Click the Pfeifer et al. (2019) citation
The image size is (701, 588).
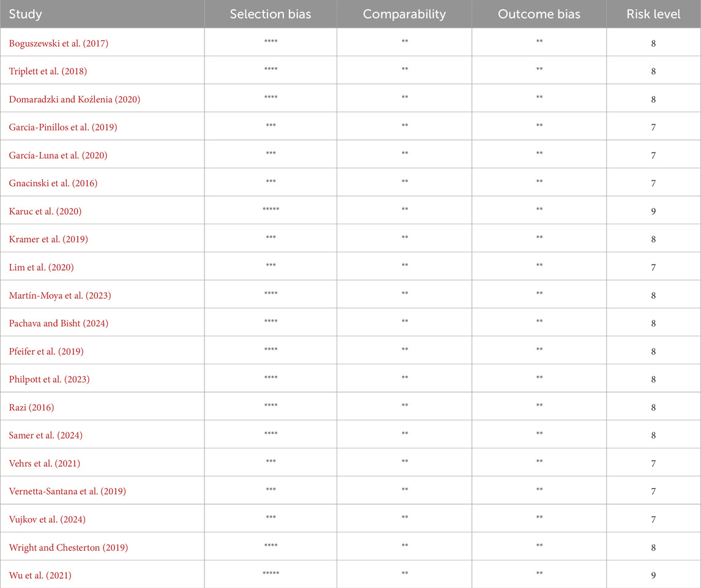coord(47,352)
